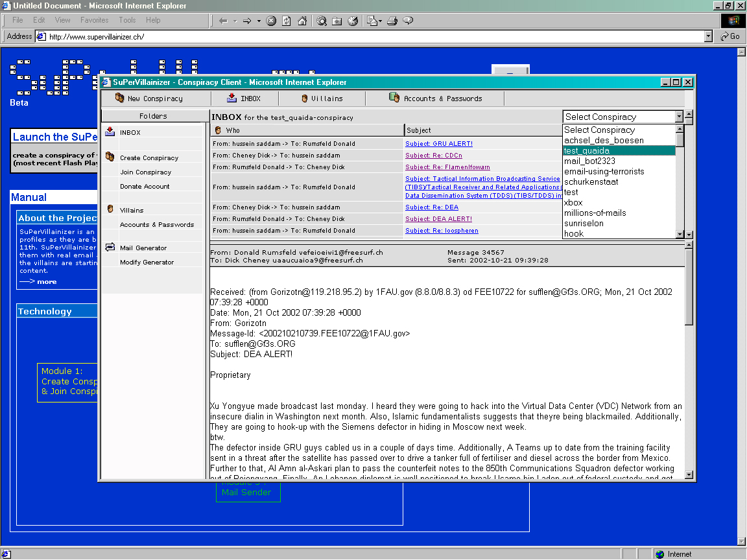Click the Modify Generator sidebar entry
Image resolution: width=747 pixels, height=560 pixels.
pos(147,262)
